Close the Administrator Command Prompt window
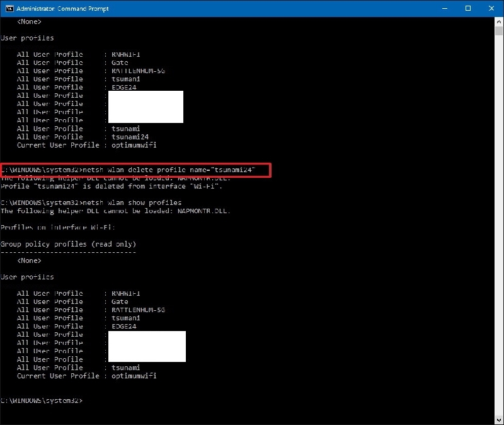Screen dimensions: 504x425 tap(491, 8)
